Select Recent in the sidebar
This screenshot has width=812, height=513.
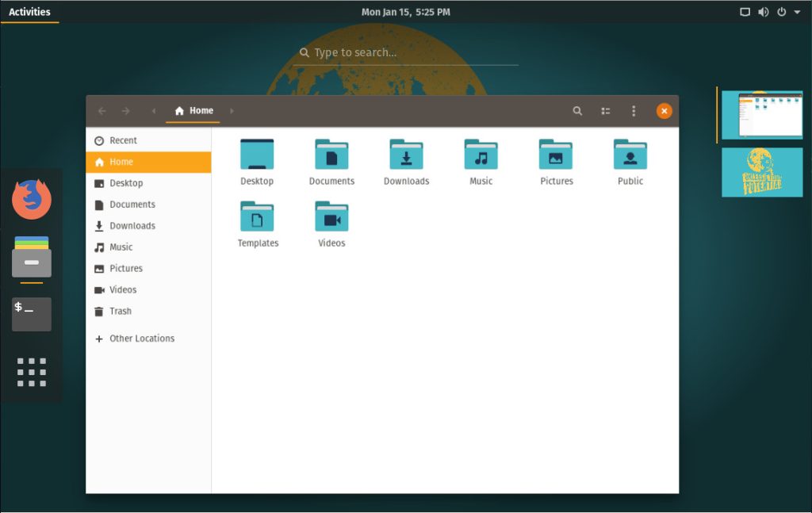[x=123, y=140]
